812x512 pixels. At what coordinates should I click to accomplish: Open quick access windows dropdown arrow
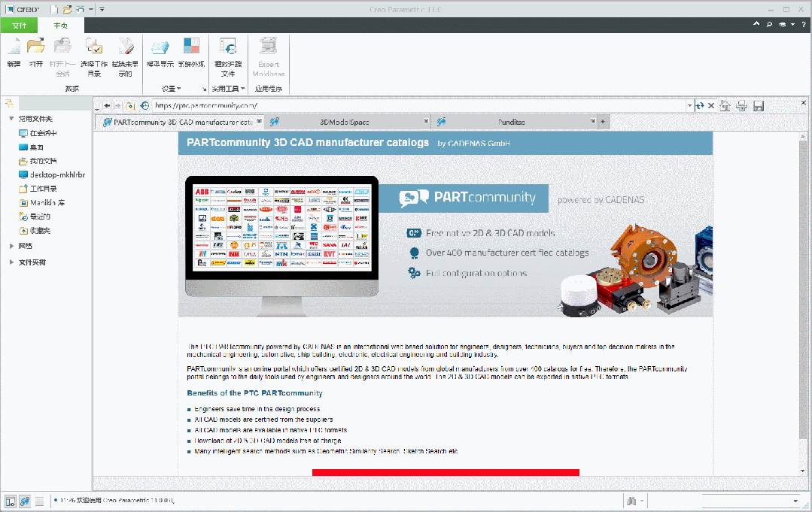[x=91, y=9]
